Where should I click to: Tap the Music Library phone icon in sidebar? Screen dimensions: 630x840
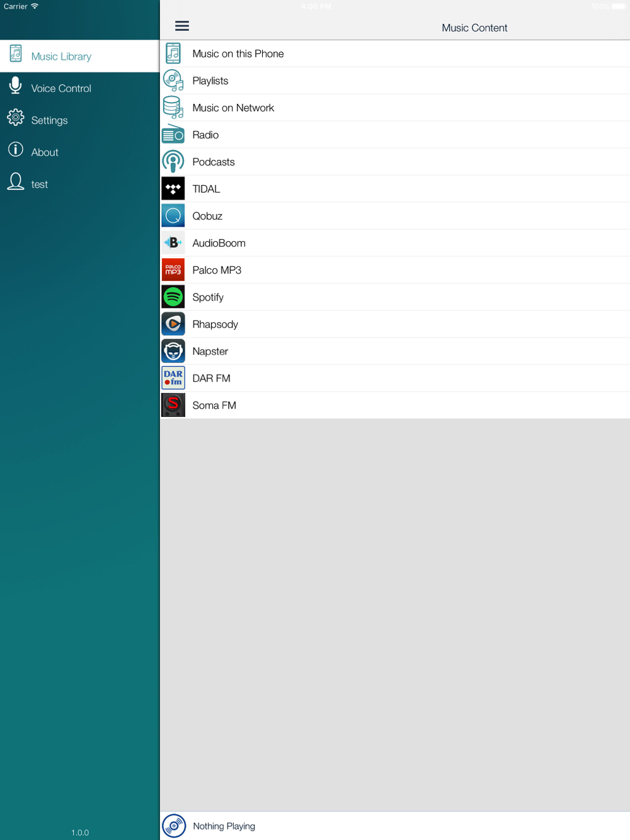tap(16, 54)
